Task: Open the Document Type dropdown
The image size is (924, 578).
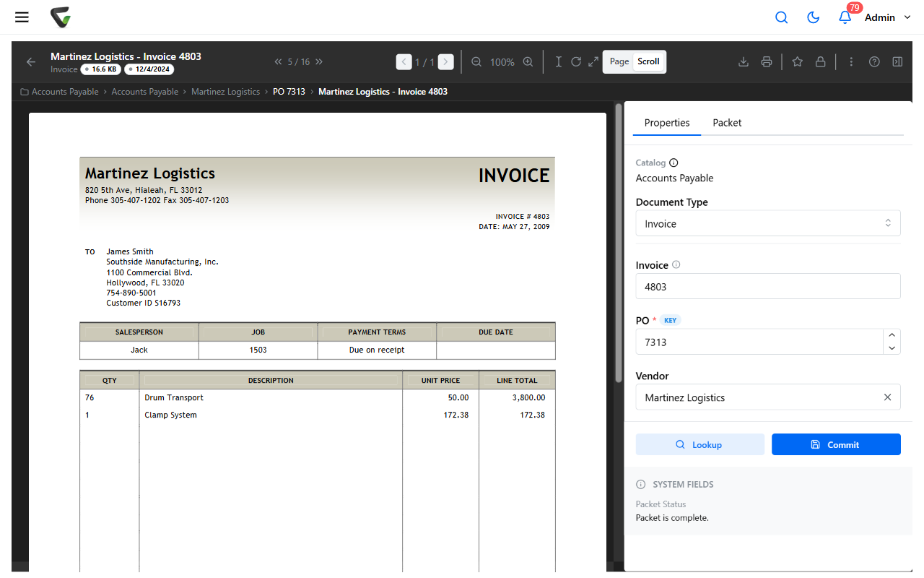Action: point(768,224)
